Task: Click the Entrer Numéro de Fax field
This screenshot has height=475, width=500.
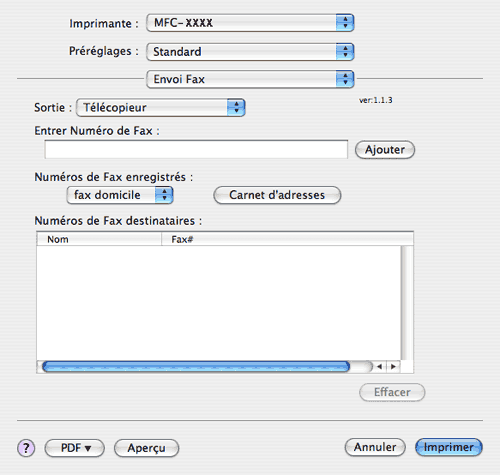Action: [x=196, y=149]
